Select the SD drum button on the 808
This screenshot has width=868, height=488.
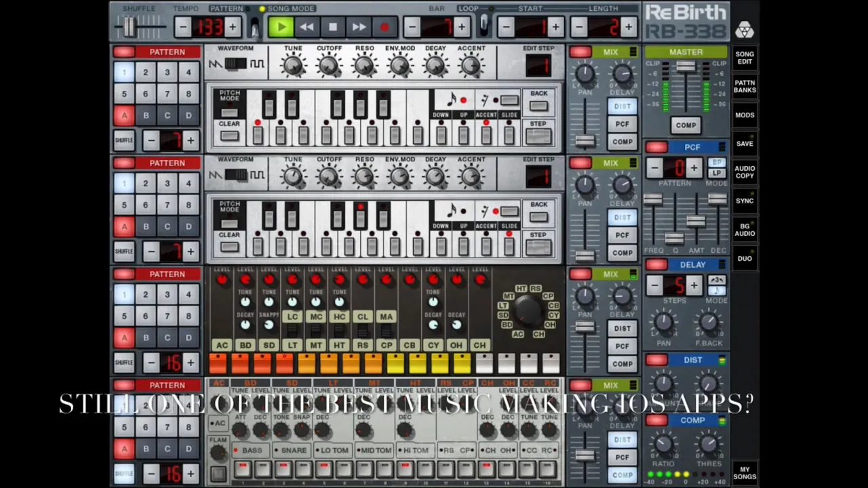(269, 345)
